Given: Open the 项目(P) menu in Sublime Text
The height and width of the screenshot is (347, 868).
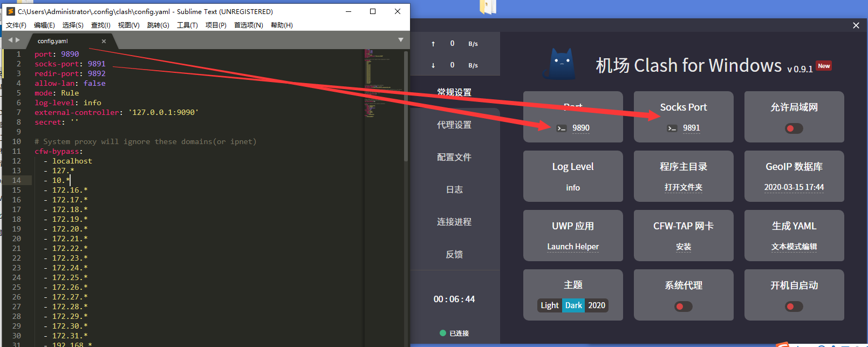Looking at the screenshot, I should [216, 25].
